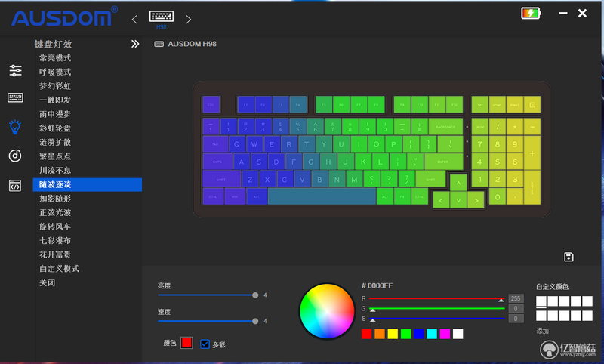Image resolution: width=604 pixels, height=364 pixels.
Task: Choose the magenta preset color swatch
Action: pos(445,334)
